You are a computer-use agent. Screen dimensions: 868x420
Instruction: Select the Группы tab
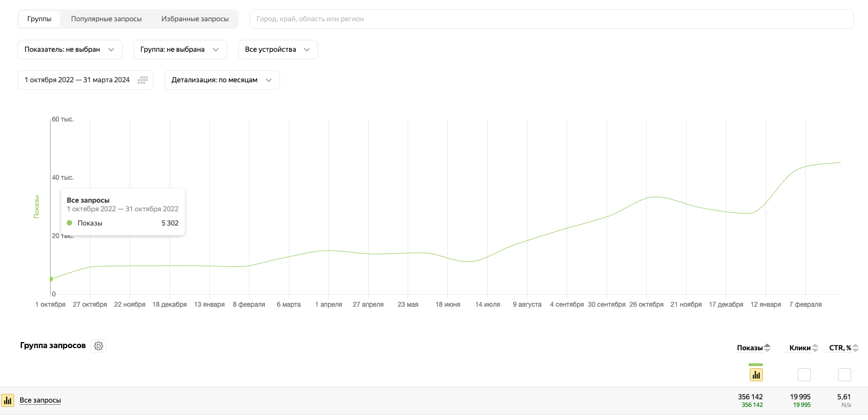tap(39, 19)
